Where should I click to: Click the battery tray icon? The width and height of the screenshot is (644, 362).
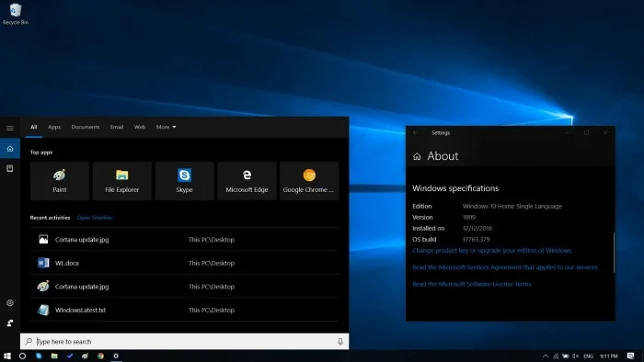coord(566,356)
